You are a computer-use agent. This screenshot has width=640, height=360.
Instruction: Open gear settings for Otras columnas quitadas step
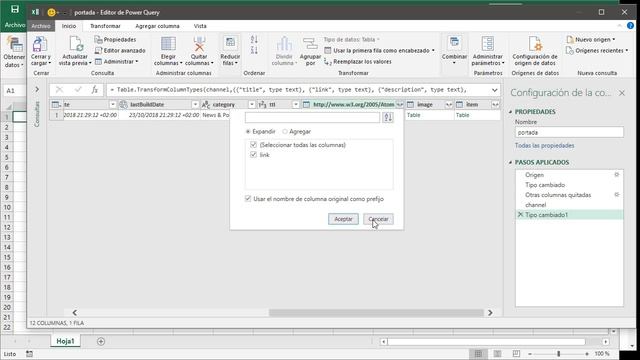[x=617, y=195]
